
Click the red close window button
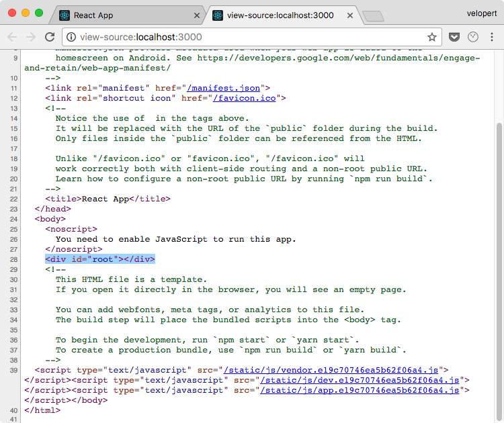point(12,13)
